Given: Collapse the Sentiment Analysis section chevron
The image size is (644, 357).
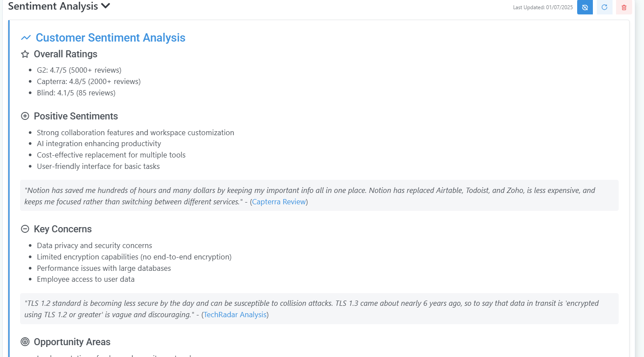Looking at the screenshot, I should [x=105, y=6].
